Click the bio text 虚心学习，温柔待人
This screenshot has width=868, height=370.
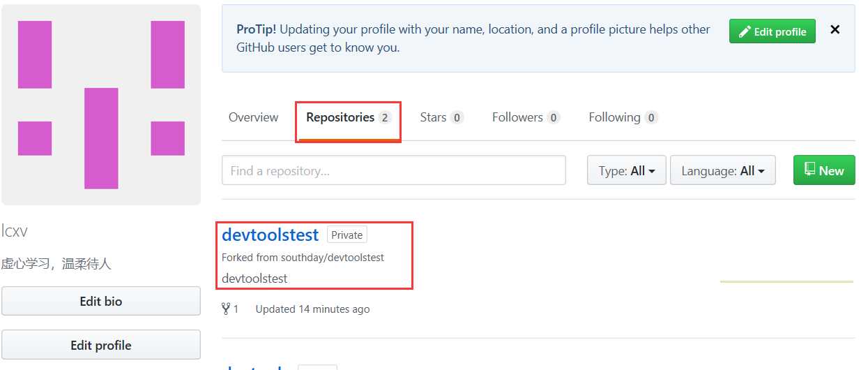click(x=56, y=264)
